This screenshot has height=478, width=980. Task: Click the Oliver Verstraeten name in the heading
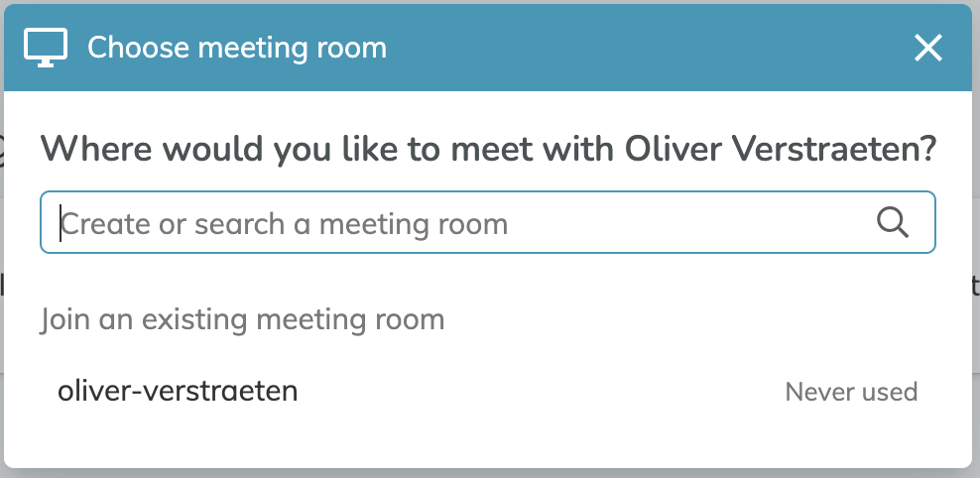pos(781,150)
